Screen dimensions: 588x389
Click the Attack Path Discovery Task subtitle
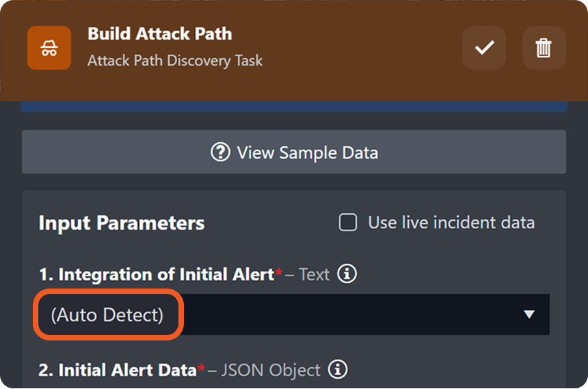coord(175,61)
